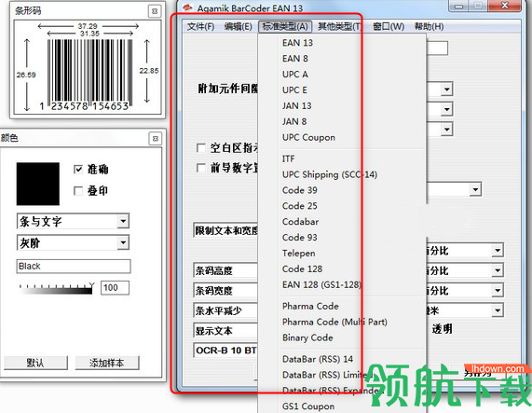Select Code 25 barcode type
Image resolution: width=532 pixels, height=413 pixels.
click(300, 206)
